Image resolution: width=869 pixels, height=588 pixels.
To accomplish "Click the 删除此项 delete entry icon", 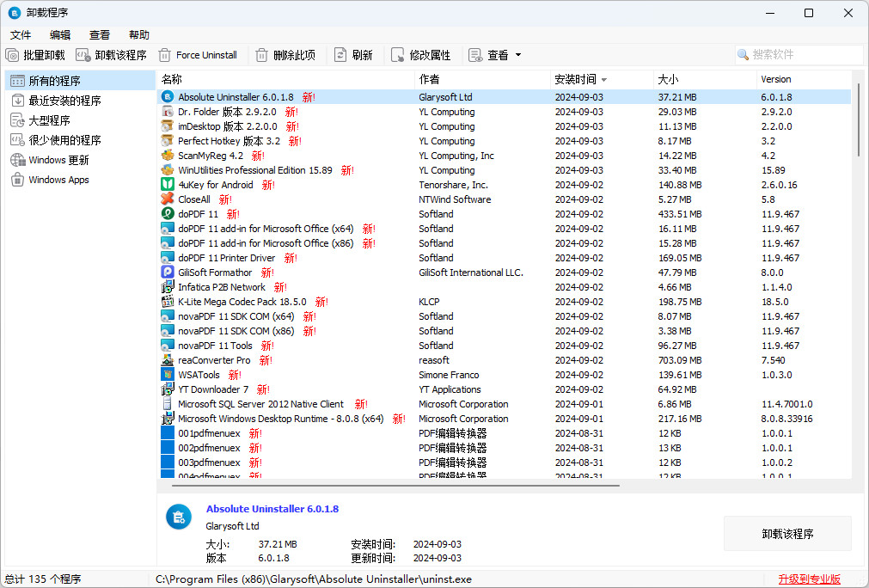I will pos(261,55).
